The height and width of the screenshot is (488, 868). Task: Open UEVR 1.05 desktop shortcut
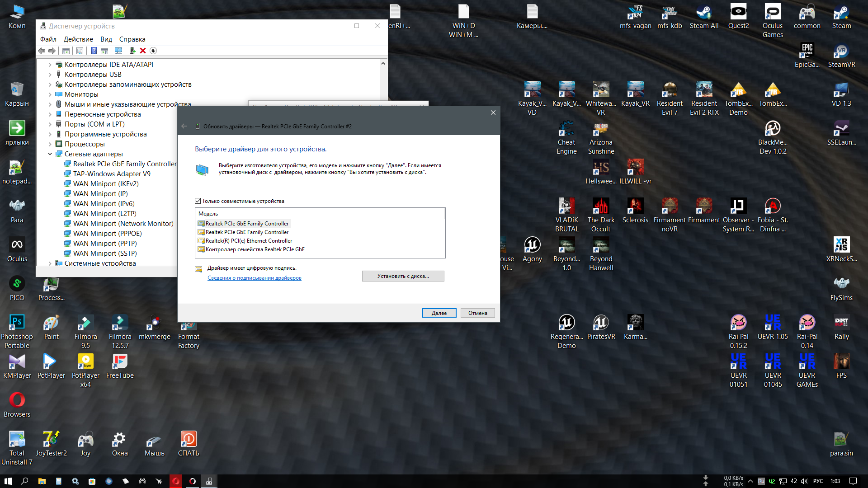[x=773, y=328]
